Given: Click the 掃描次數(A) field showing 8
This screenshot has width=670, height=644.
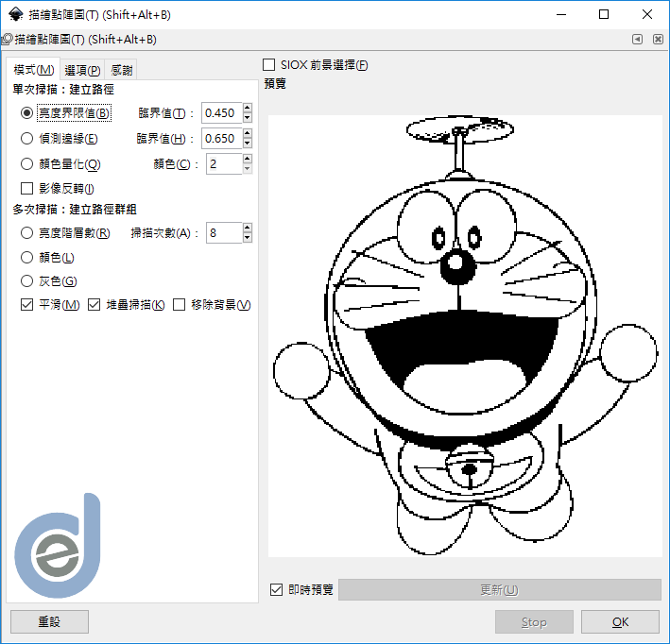Looking at the screenshot, I should click(x=224, y=232).
